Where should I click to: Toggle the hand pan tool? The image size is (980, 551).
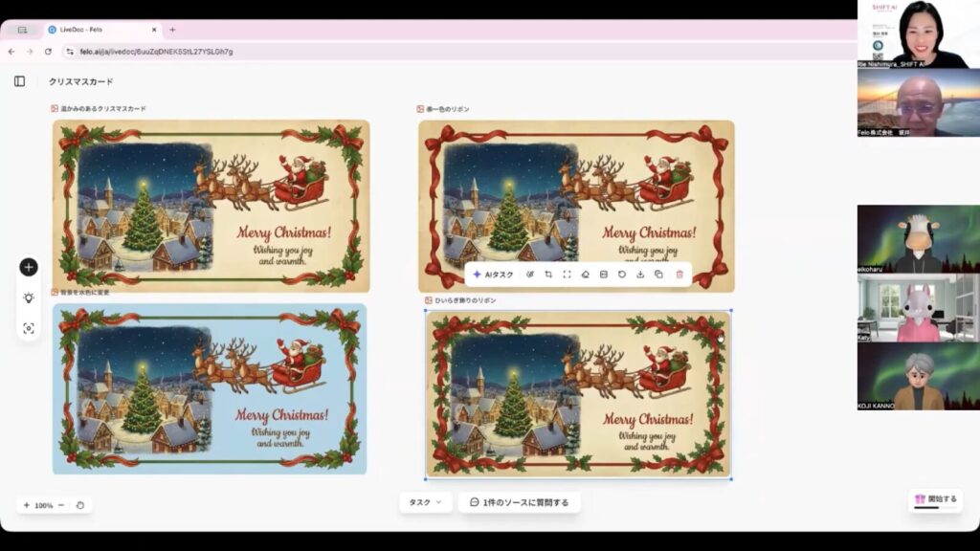pyautogui.click(x=80, y=505)
